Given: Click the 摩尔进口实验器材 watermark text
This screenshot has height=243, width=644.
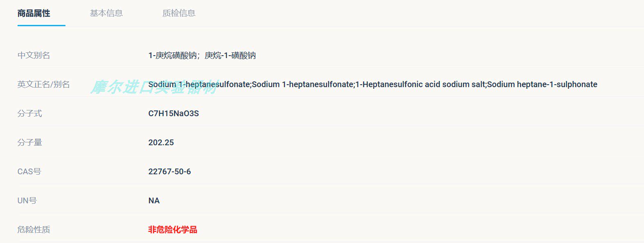Looking at the screenshot, I should [154, 87].
